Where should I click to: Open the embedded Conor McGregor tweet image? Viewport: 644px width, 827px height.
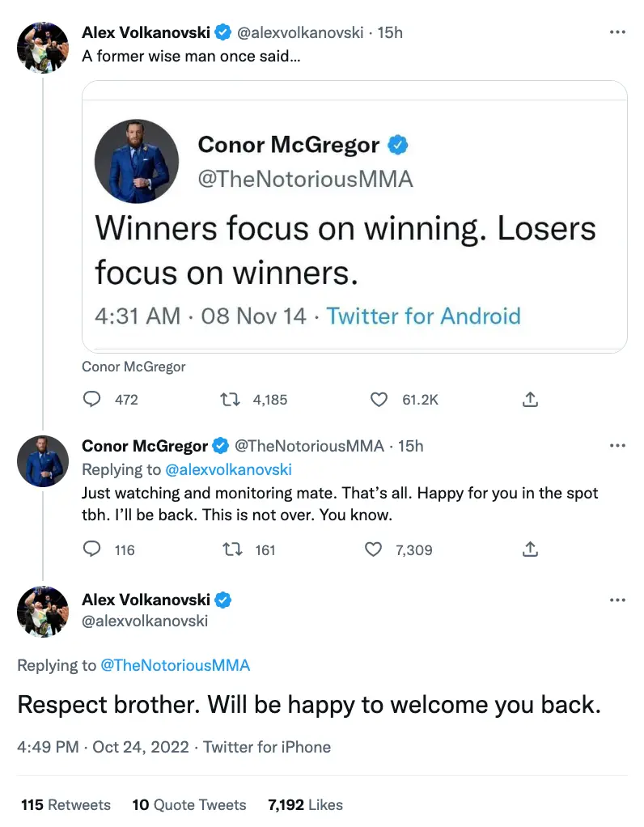click(354, 217)
